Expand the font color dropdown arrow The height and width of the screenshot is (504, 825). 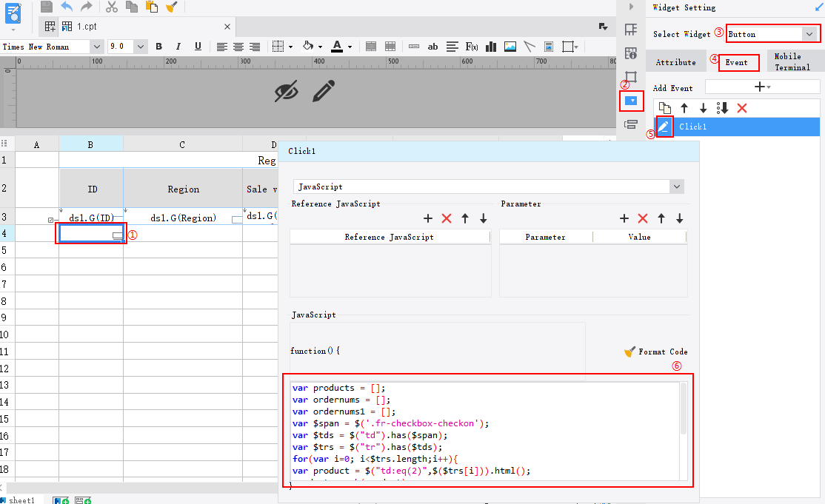350,46
